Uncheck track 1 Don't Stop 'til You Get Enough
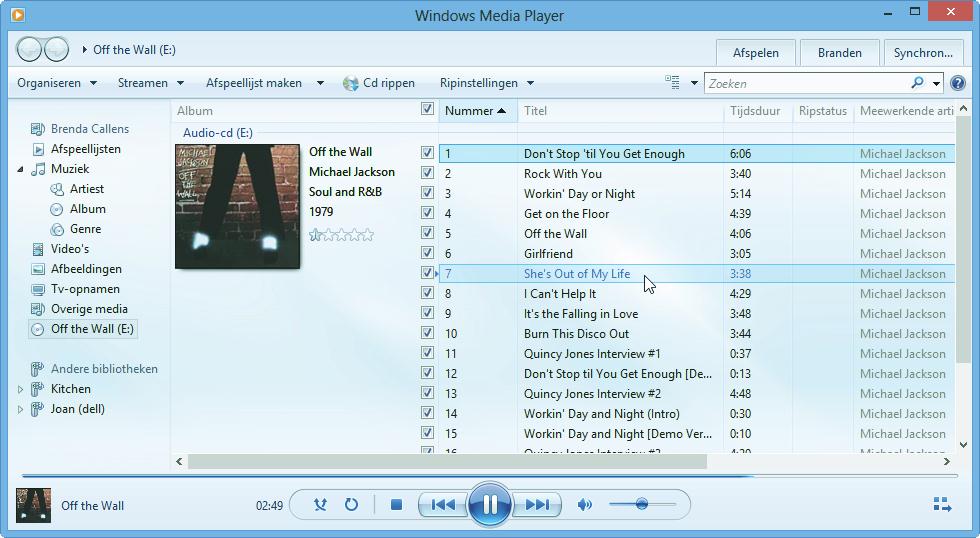The height and width of the screenshot is (538, 980). (x=428, y=152)
